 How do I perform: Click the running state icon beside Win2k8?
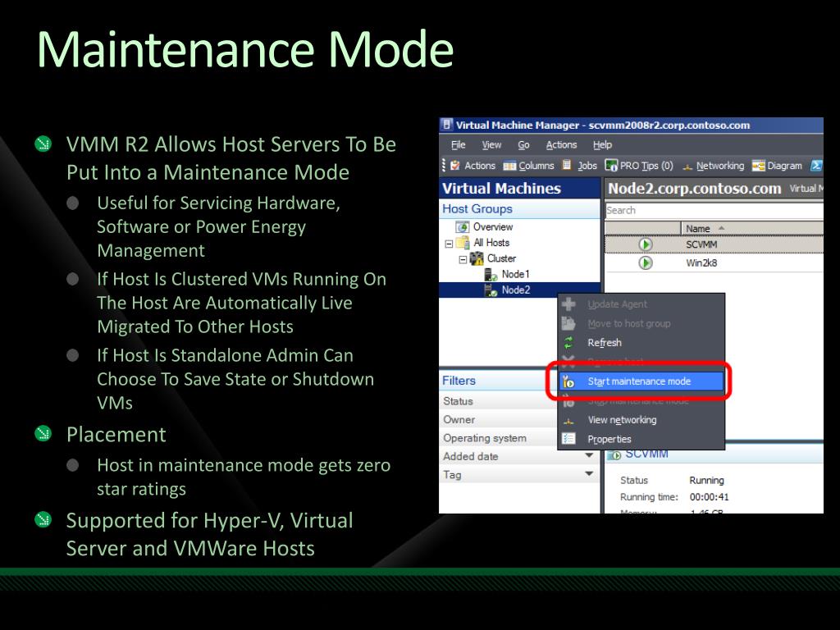[x=646, y=263]
